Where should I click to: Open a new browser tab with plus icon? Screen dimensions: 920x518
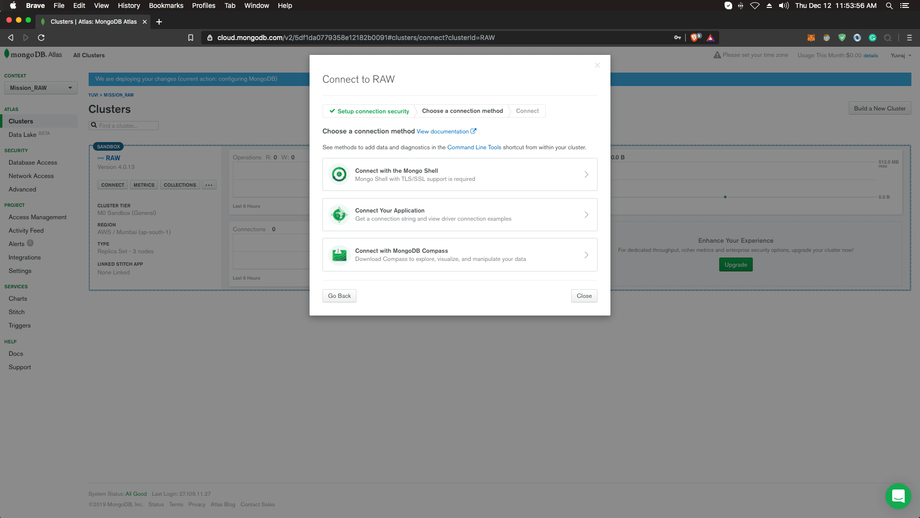coord(159,21)
